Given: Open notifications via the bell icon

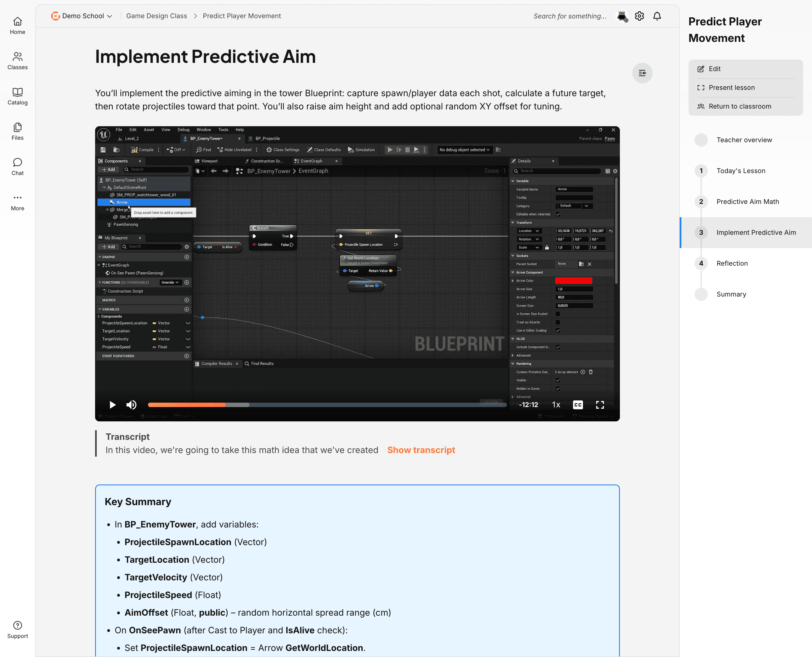Looking at the screenshot, I should [657, 16].
